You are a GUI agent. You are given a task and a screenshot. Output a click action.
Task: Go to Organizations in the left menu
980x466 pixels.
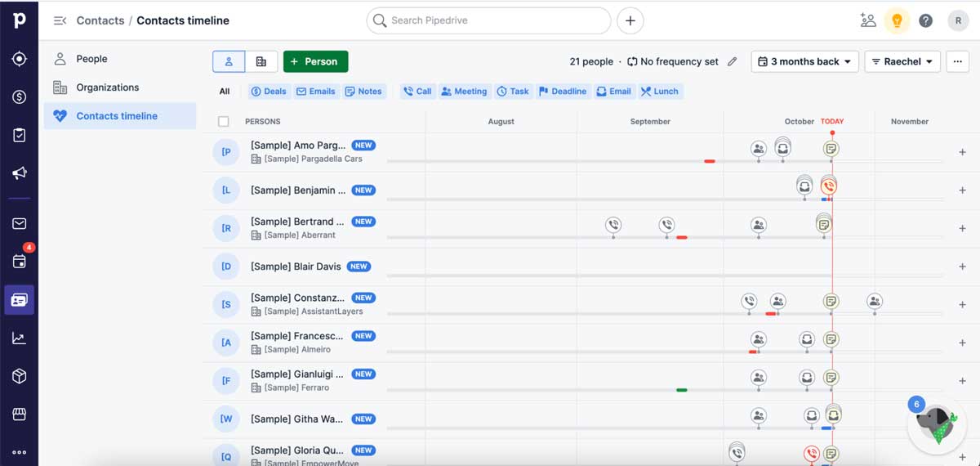tap(120, 87)
